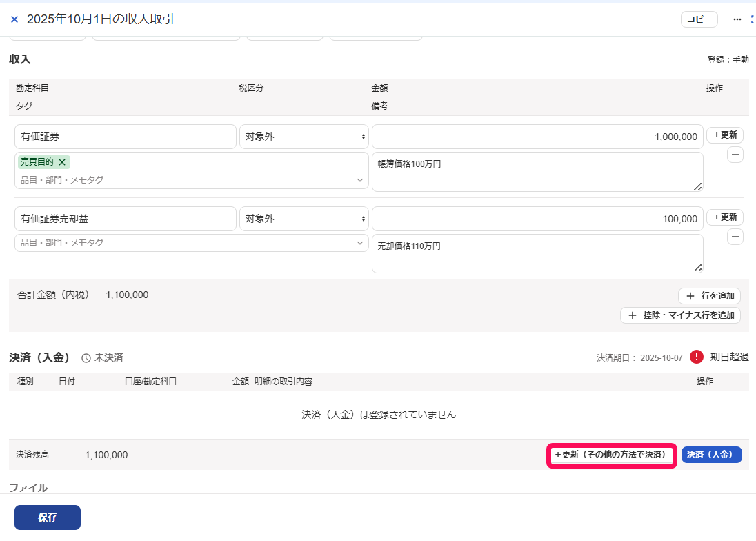The image size is (756, 541).
Task: Open the tax category dropdown in the 有価証券 row
Action: coord(304,137)
